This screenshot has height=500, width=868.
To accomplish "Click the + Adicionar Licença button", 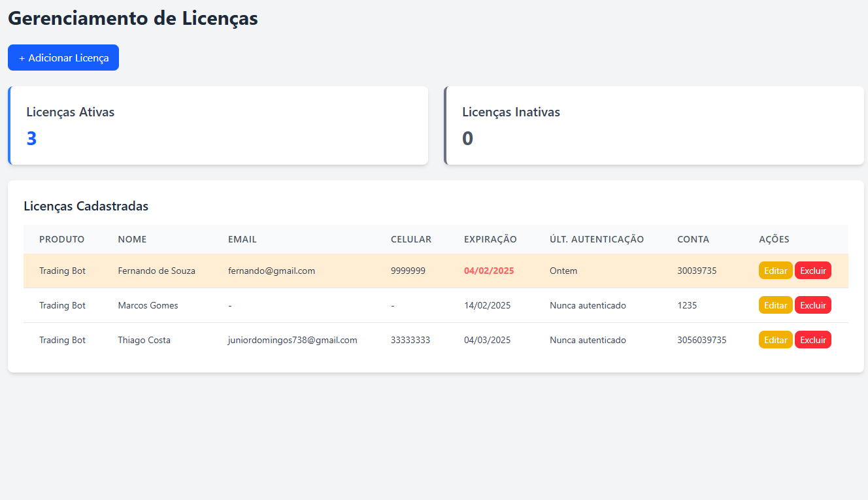I will (x=63, y=58).
